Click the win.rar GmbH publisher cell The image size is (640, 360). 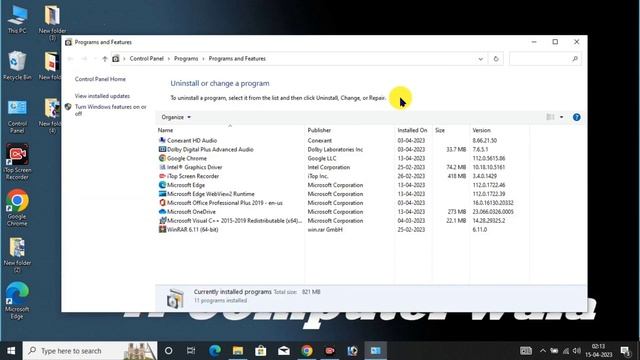(325, 229)
